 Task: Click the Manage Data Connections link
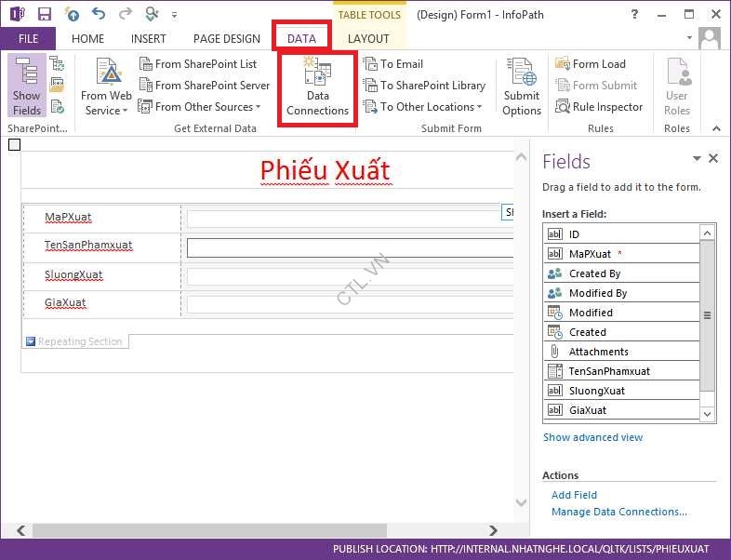618,512
